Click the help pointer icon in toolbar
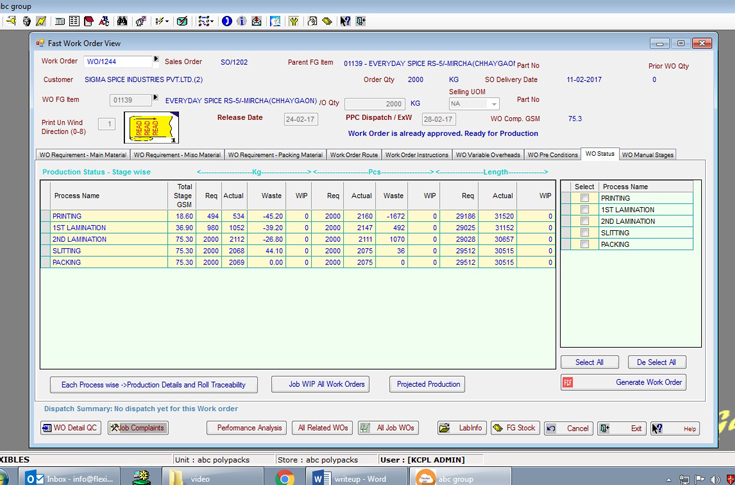The image size is (735, 485). (345, 21)
